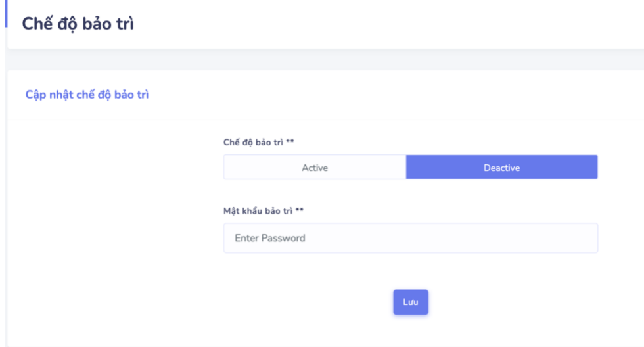Click the gray band below the page header
Image resolution: width=644 pixels, height=347 pixels.
tap(322, 60)
